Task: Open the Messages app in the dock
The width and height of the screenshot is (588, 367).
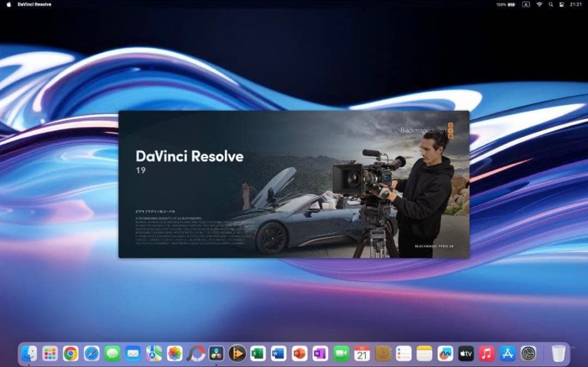Action: pyautogui.click(x=112, y=353)
